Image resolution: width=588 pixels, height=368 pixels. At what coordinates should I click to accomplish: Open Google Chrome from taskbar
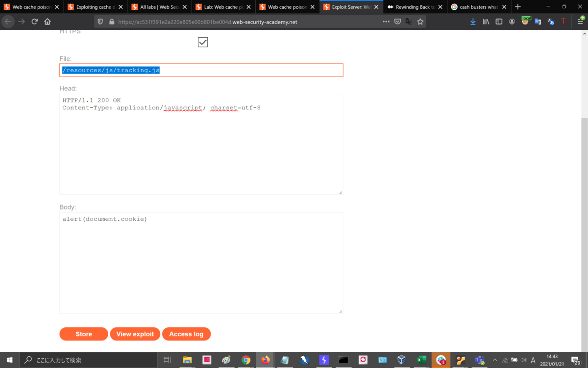click(245, 360)
